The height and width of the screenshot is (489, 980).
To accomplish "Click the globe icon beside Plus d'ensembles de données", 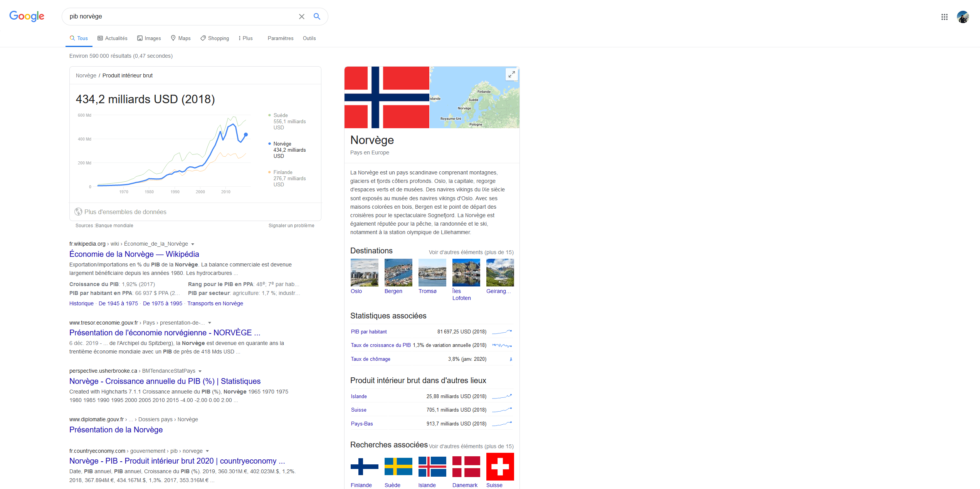I will pos(78,212).
